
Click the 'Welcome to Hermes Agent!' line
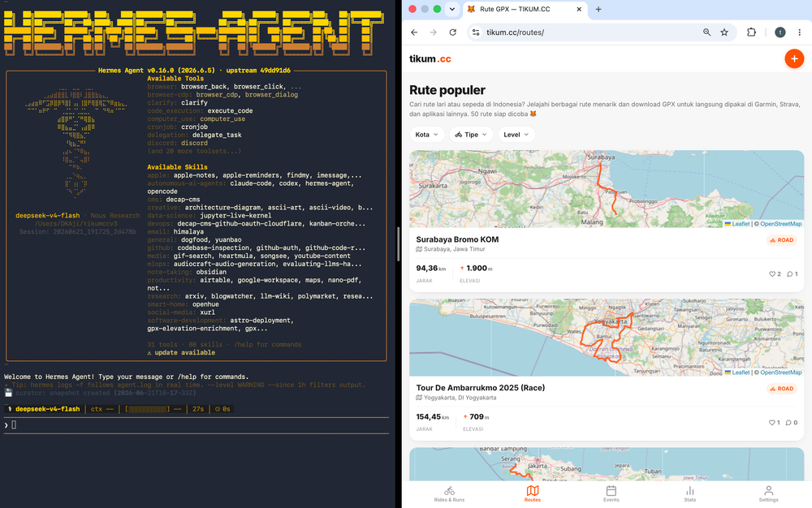pyautogui.click(x=127, y=377)
